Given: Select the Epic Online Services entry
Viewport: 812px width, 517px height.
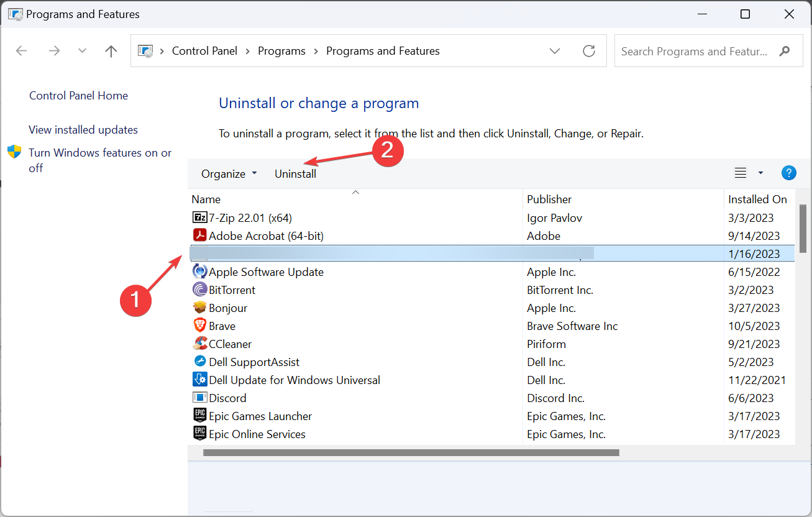Looking at the screenshot, I should [x=257, y=434].
